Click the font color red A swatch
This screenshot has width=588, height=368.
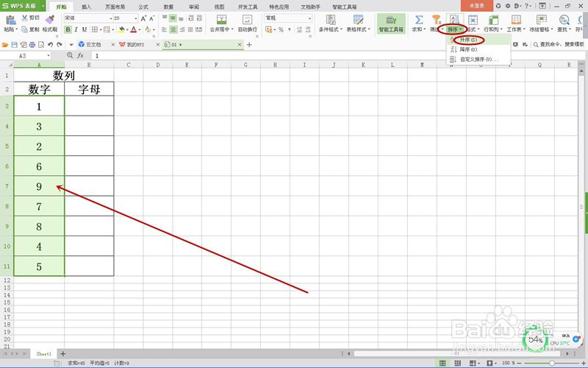point(134,29)
